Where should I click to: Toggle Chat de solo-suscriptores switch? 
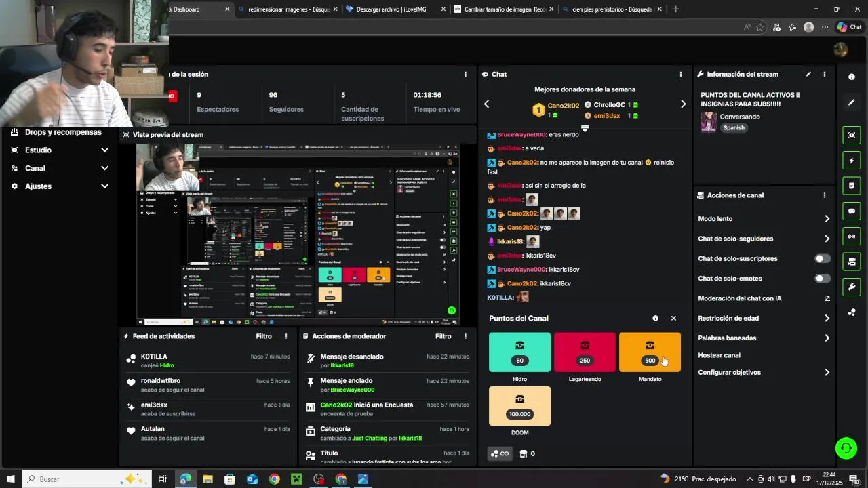click(822, 258)
